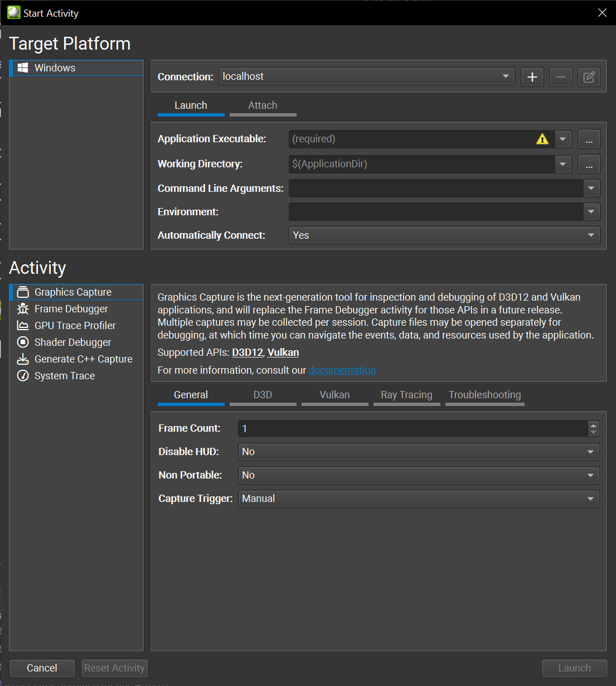Screen dimensions: 616x686
Task: Expand the Non Portable dropdown
Action: point(418,475)
